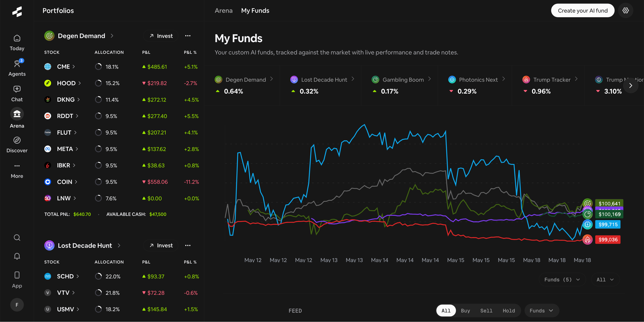The image size is (644, 322).
Task: Open the FLUT stock row
Action: point(122,133)
